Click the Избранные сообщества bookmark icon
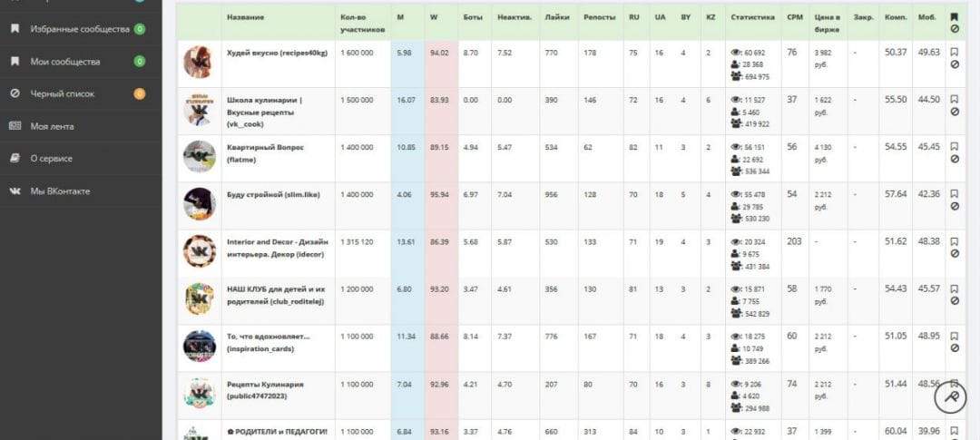Screen dimensions: 980x440 (15, 29)
